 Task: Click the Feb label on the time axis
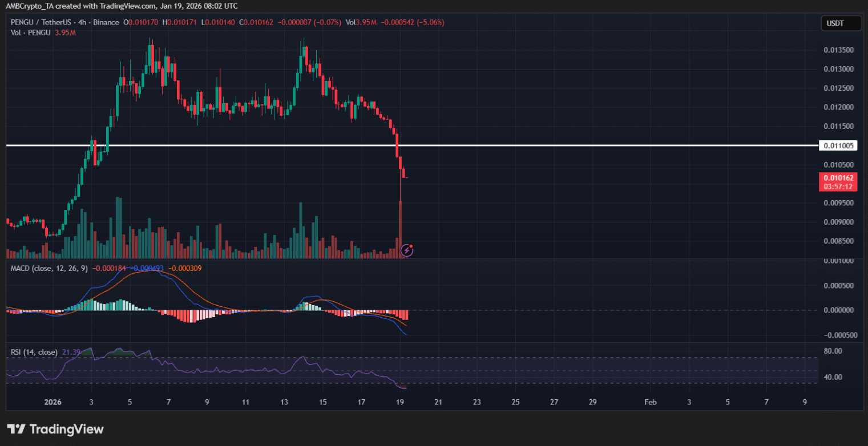(650, 402)
